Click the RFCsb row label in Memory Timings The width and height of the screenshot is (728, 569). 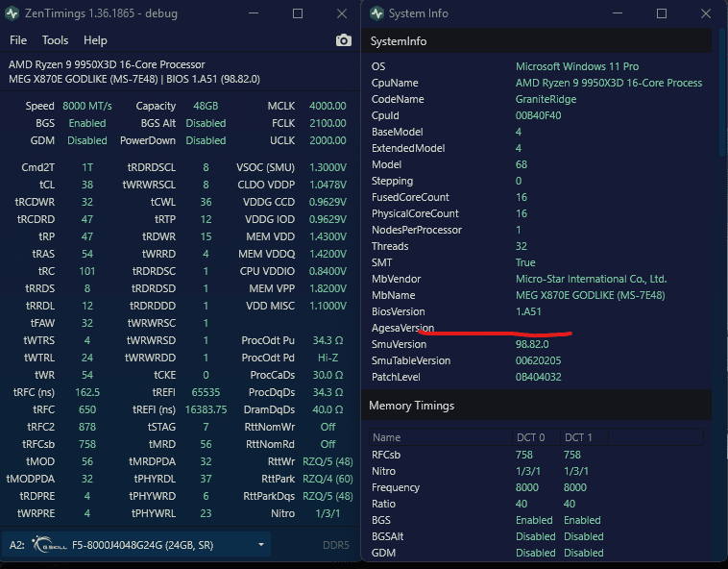(x=386, y=455)
